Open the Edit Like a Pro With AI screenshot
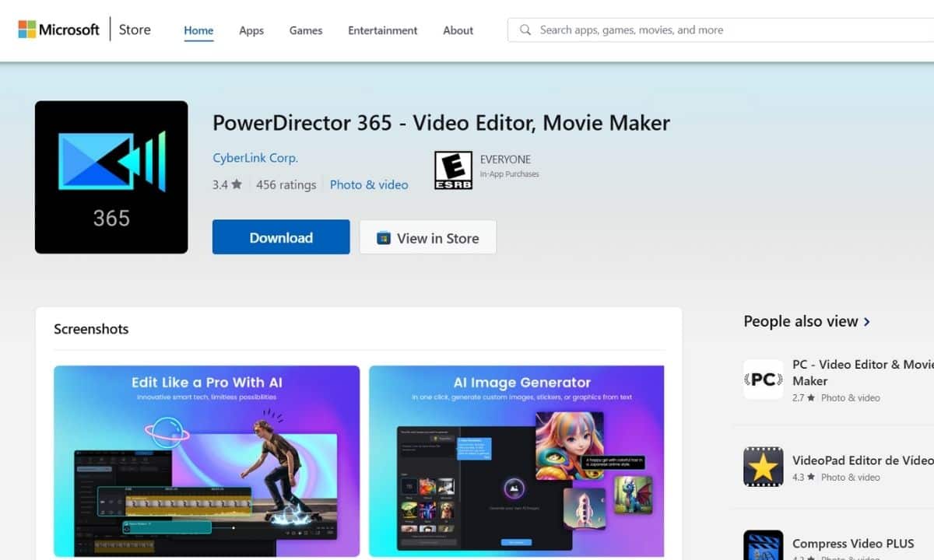The width and height of the screenshot is (934, 560). 207,461
